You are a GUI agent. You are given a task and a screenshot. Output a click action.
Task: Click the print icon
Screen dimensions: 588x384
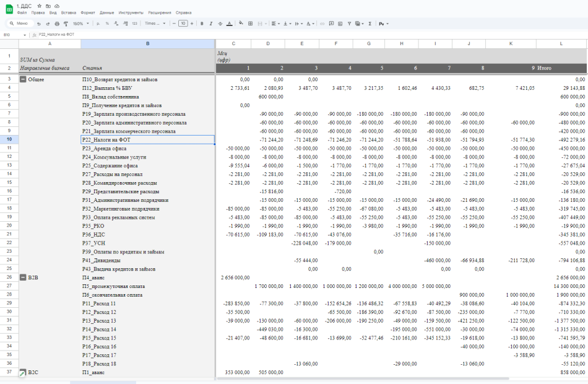click(x=57, y=24)
